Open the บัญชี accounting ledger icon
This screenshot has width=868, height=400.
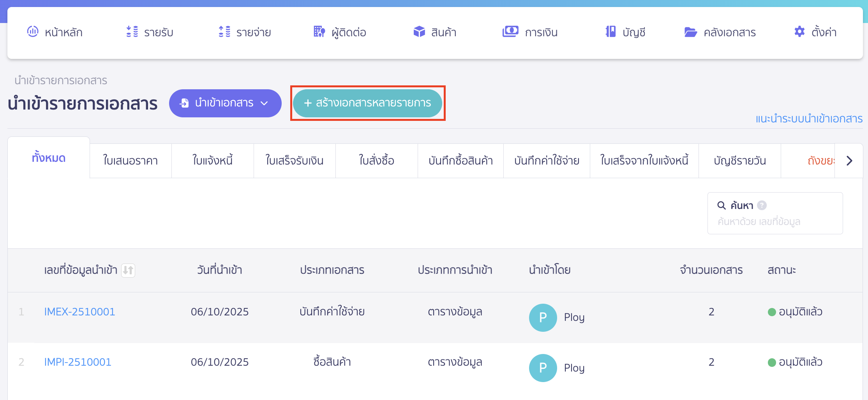click(x=611, y=32)
